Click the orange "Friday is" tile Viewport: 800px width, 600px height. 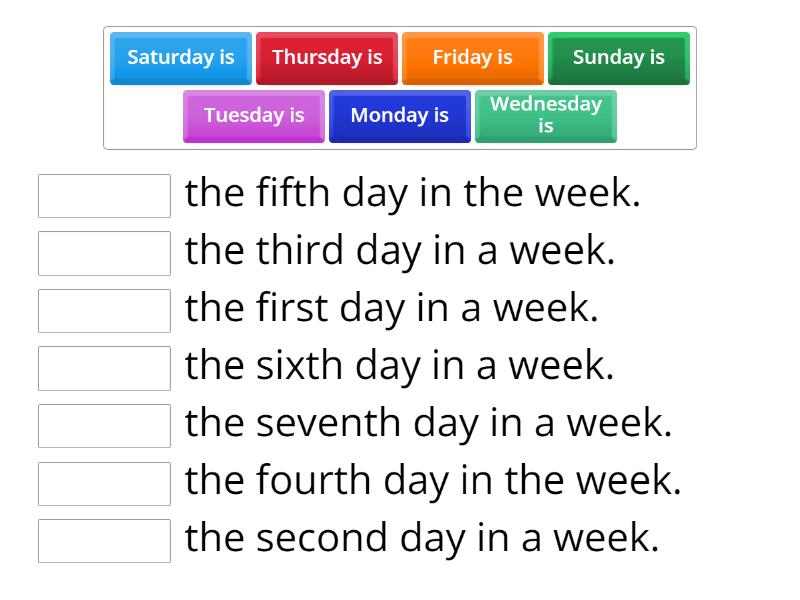click(472, 58)
